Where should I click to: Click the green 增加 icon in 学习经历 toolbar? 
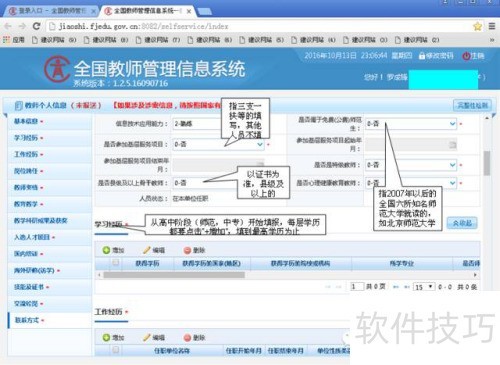[106, 250]
